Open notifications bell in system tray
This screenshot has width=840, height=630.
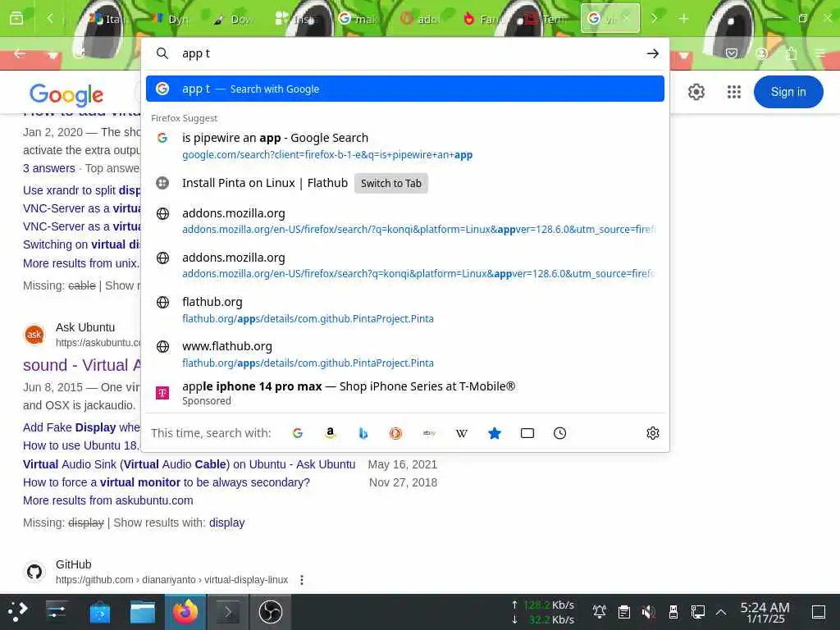click(x=600, y=611)
